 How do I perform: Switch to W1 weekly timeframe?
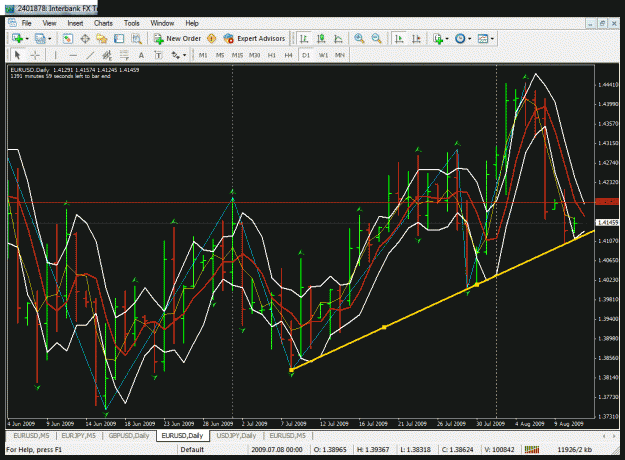click(323, 55)
